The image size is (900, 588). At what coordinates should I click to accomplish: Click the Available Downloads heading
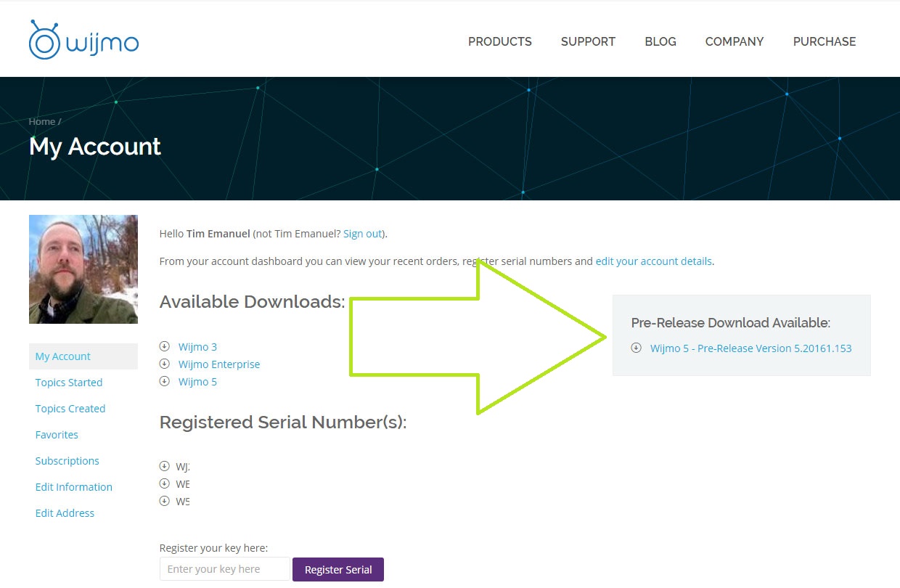pos(253,302)
